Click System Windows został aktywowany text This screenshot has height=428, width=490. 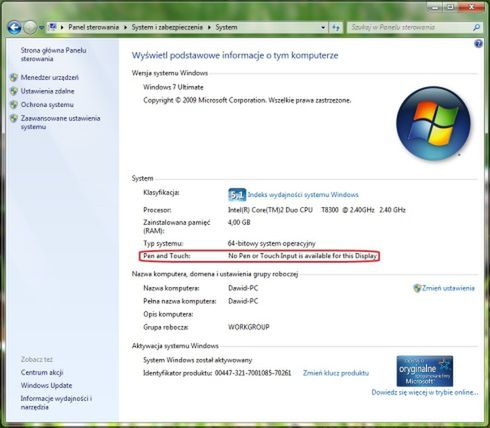(x=198, y=360)
